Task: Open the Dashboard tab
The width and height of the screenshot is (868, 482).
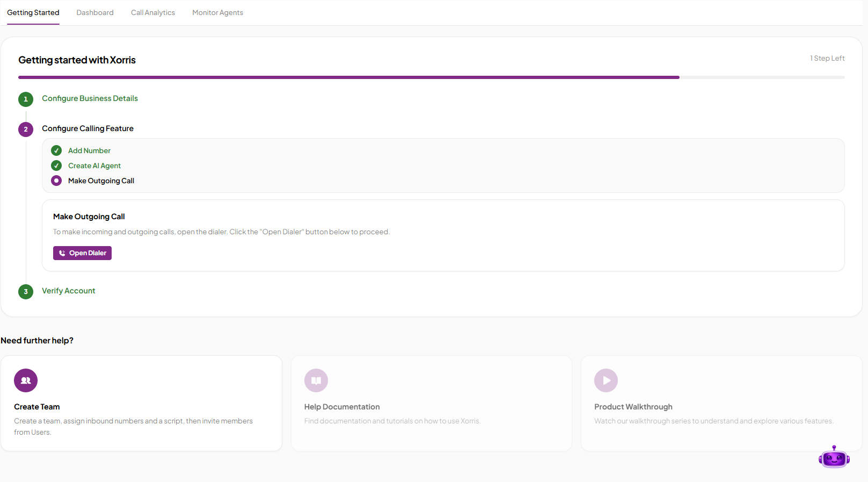Action: [95, 12]
